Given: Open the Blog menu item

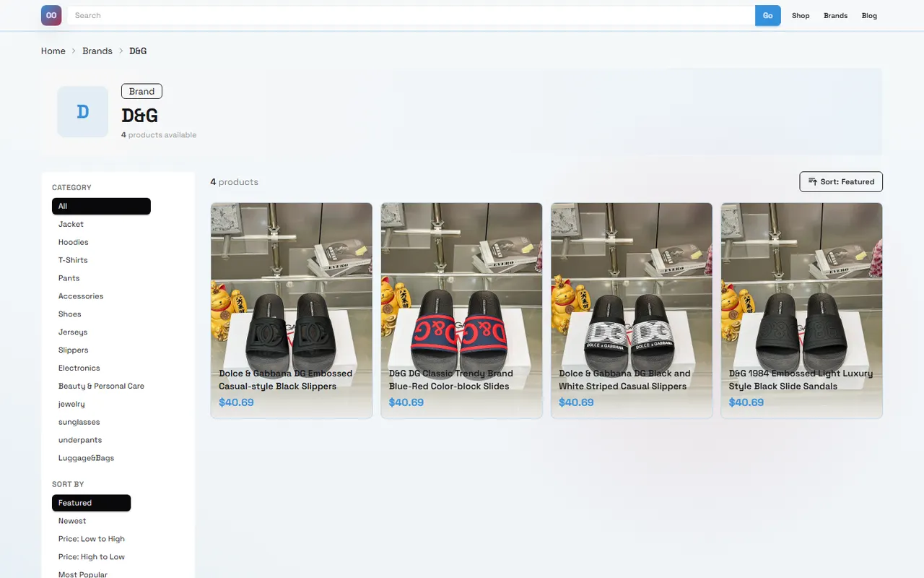Looking at the screenshot, I should [869, 15].
